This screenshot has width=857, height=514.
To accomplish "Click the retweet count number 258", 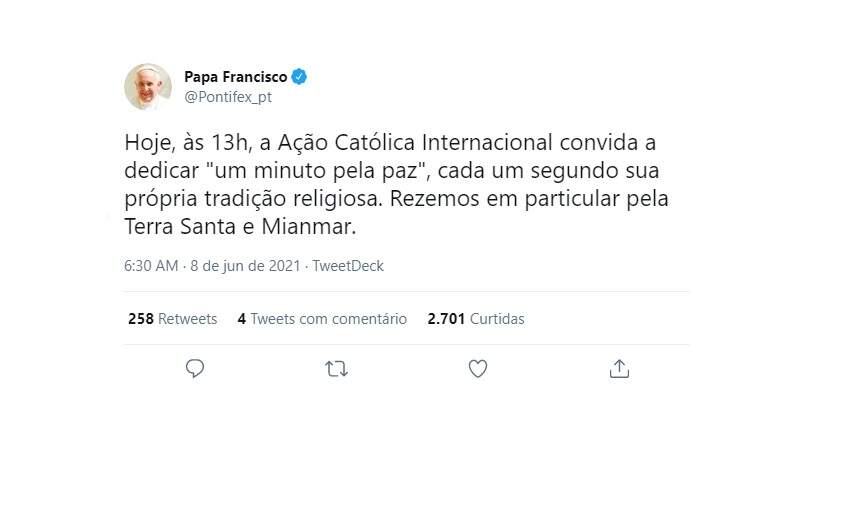I will pyautogui.click(x=140, y=319).
